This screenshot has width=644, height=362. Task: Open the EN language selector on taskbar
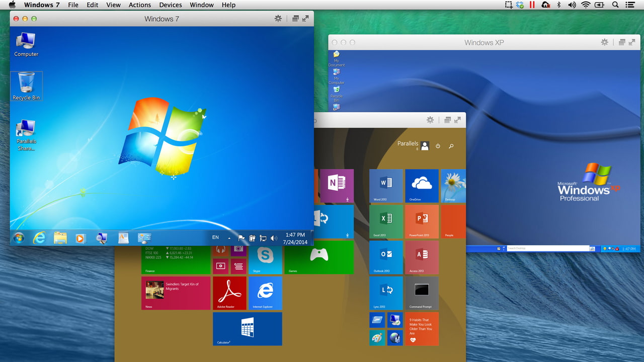pos(215,237)
